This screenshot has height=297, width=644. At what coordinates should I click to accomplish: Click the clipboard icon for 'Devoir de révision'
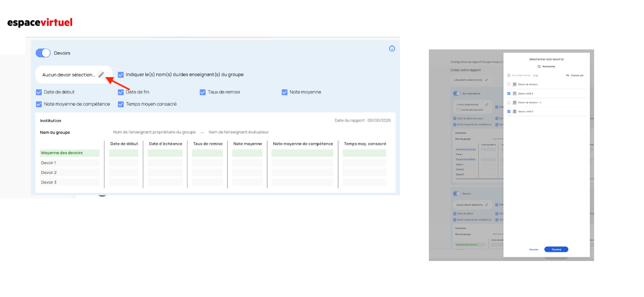(x=515, y=84)
